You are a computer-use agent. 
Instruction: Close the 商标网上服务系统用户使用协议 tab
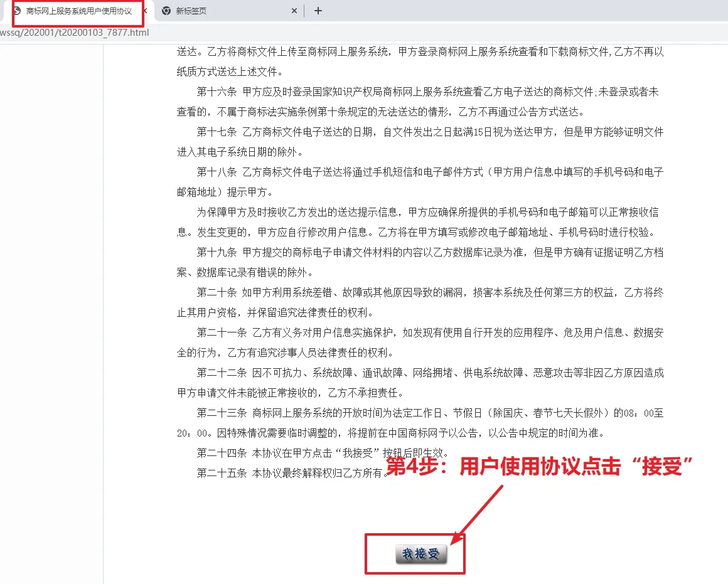click(x=145, y=11)
